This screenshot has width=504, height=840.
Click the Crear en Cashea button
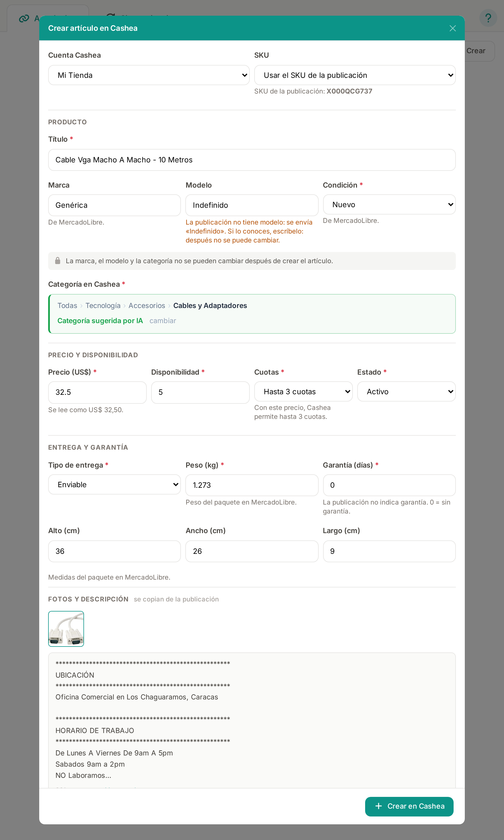coord(409,806)
